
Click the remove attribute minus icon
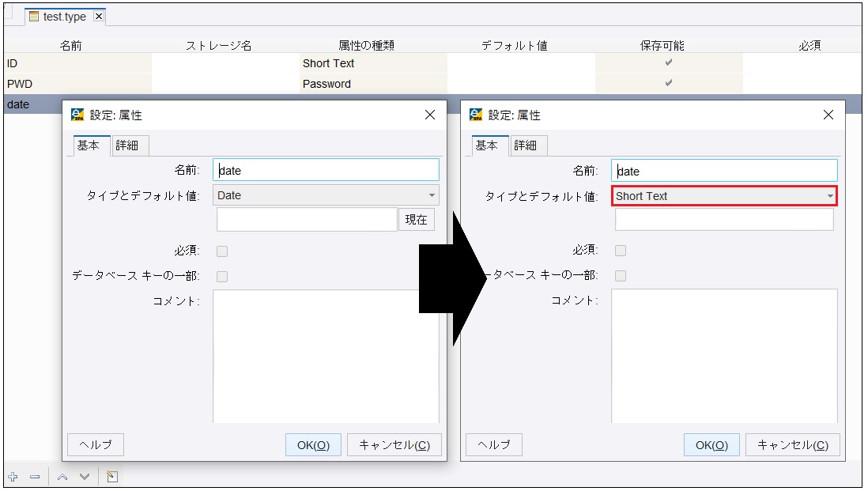click(x=34, y=477)
